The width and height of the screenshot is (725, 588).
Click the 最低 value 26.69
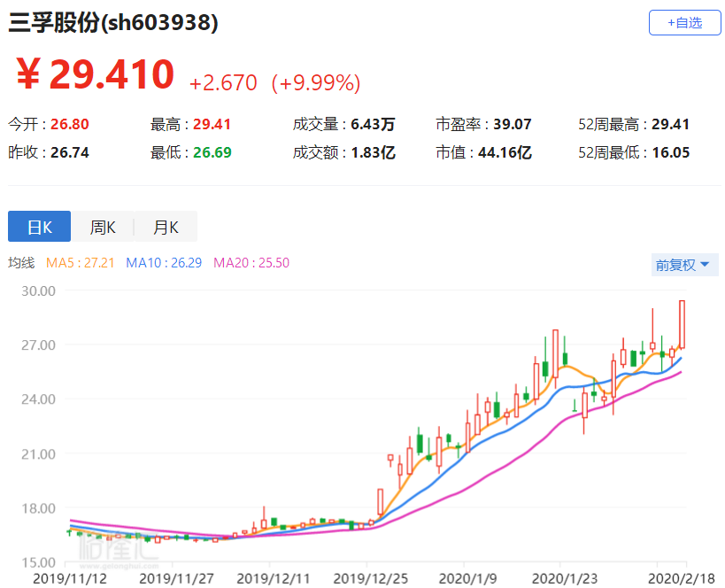click(x=212, y=152)
